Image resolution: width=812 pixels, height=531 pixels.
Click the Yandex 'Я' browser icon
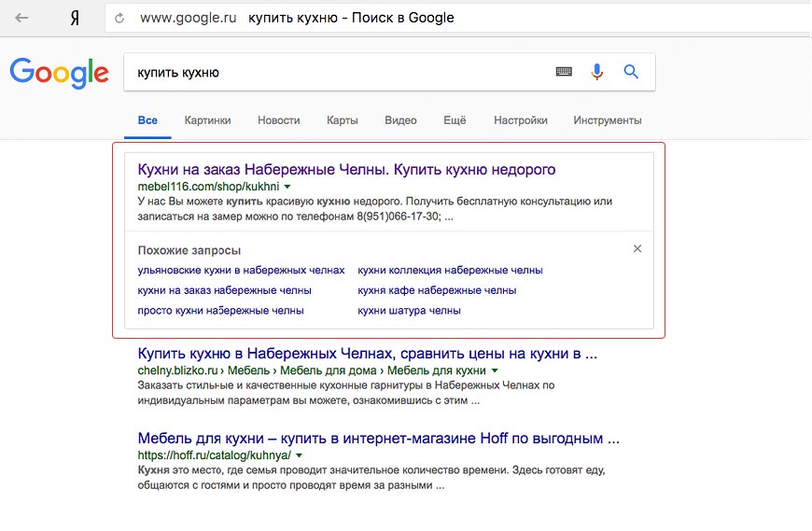pyautogui.click(x=75, y=18)
